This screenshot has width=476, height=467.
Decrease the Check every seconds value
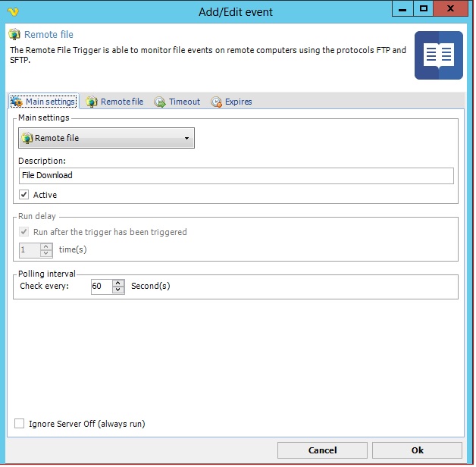pyautogui.click(x=117, y=290)
